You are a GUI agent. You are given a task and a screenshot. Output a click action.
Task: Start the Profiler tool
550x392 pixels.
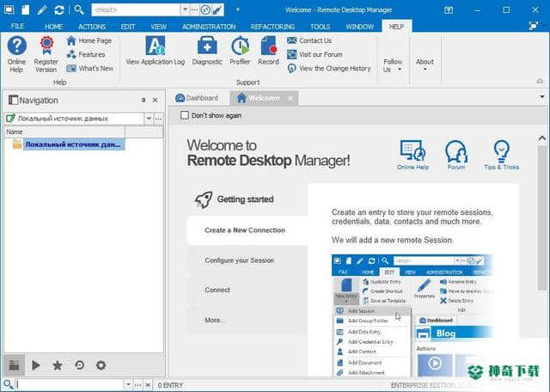(x=240, y=51)
